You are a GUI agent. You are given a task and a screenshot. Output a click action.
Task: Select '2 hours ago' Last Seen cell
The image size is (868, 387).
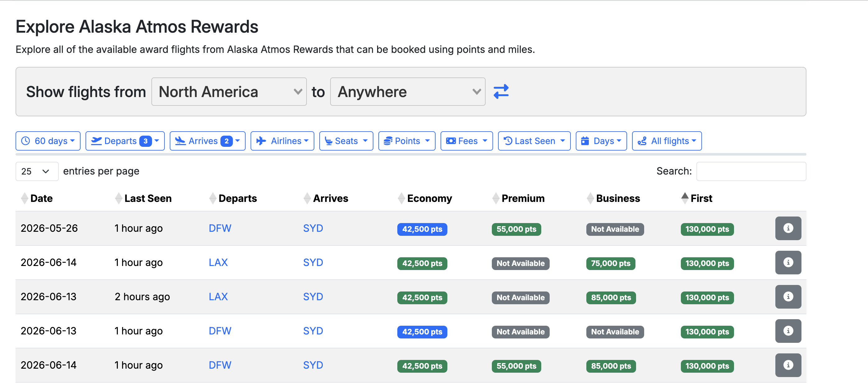click(x=142, y=297)
